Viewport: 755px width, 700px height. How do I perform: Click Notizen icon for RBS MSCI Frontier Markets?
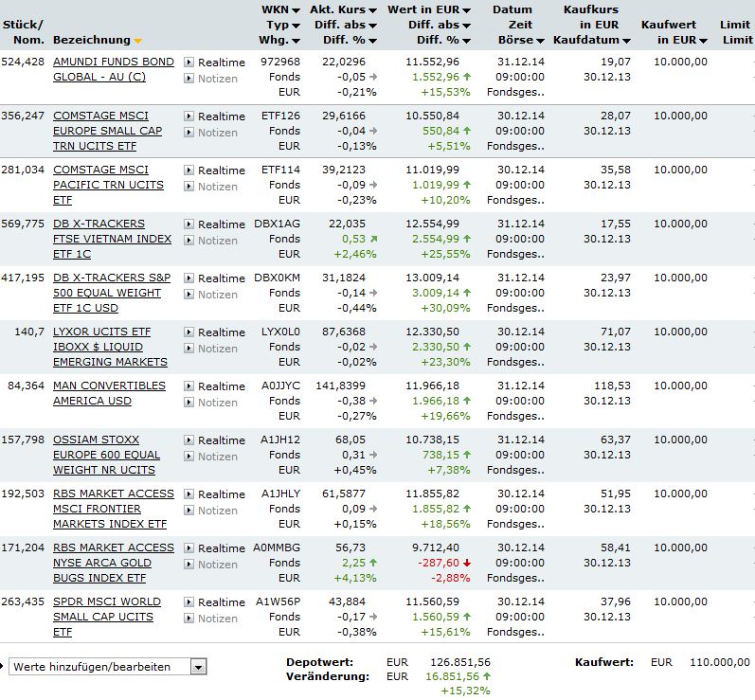[189, 510]
